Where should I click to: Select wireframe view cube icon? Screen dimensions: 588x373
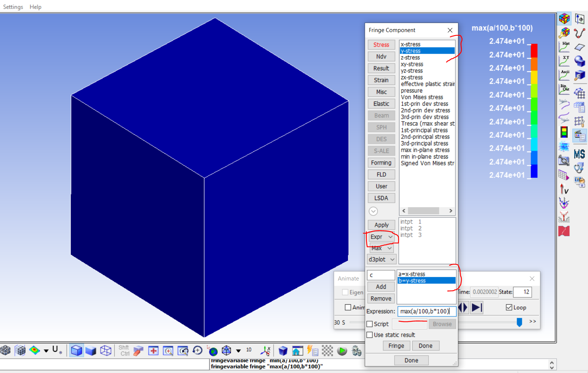click(106, 351)
